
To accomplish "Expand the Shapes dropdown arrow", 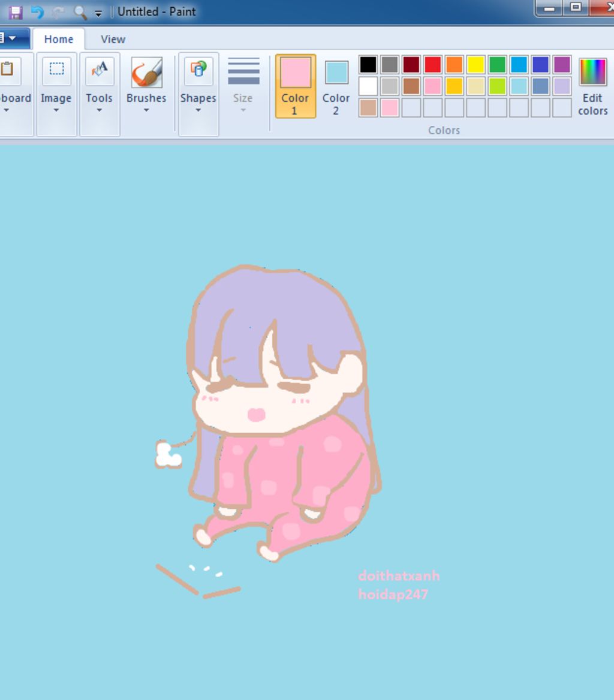I will click(x=198, y=110).
